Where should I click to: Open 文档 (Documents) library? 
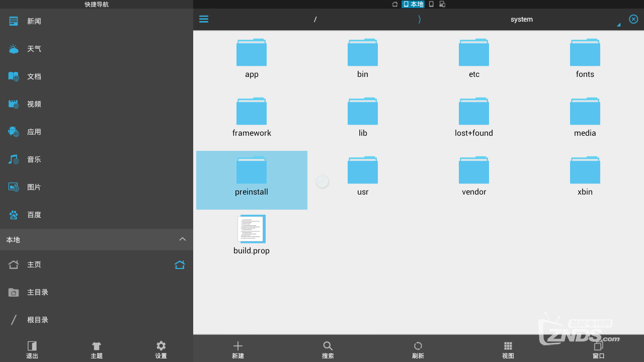(x=97, y=76)
